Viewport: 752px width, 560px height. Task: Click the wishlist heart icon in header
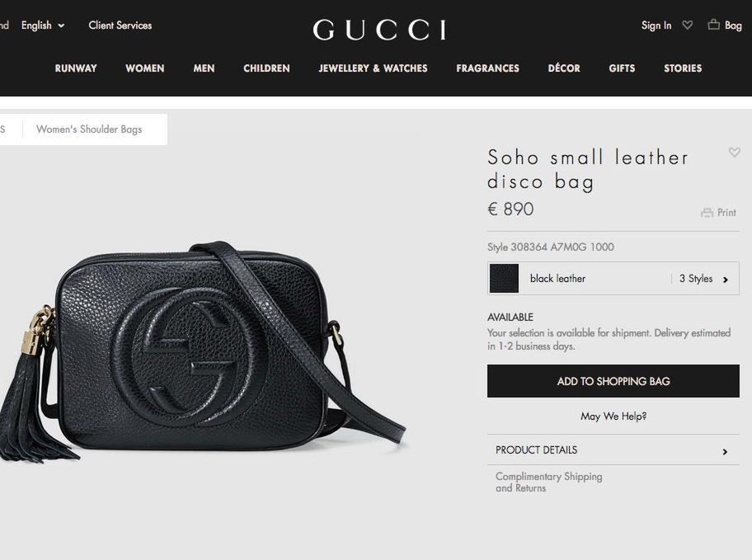pos(687,25)
